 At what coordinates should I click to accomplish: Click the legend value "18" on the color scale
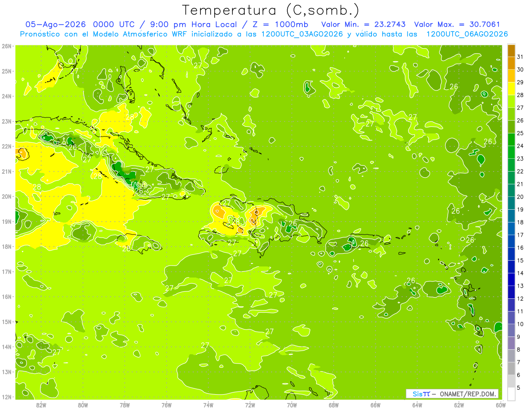click(x=520, y=222)
